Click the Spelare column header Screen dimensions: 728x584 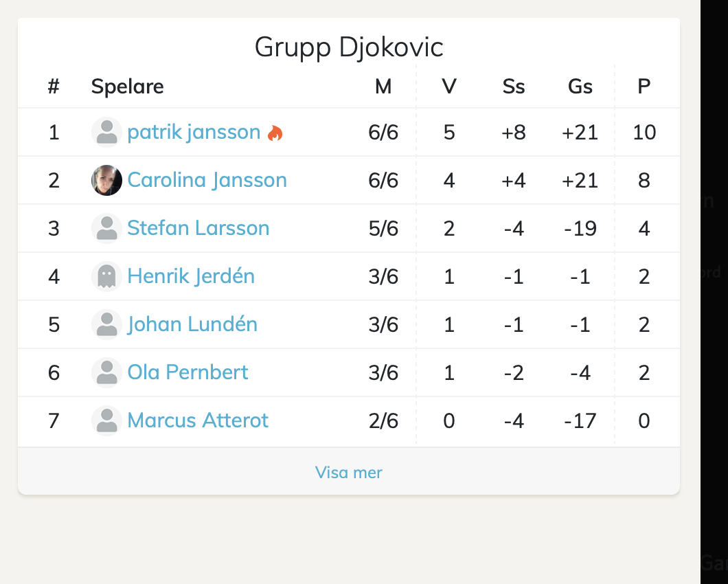(x=127, y=87)
